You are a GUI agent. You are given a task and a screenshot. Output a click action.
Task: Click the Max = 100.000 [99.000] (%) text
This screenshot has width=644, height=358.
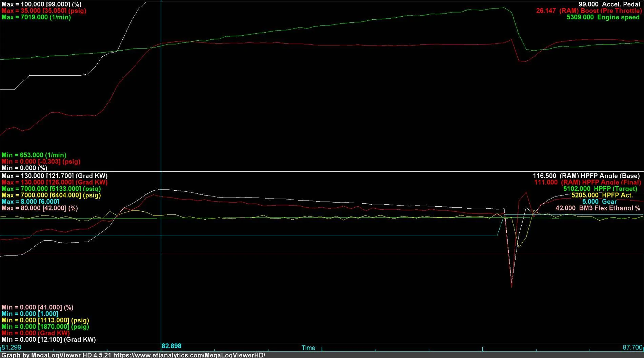(41, 4)
